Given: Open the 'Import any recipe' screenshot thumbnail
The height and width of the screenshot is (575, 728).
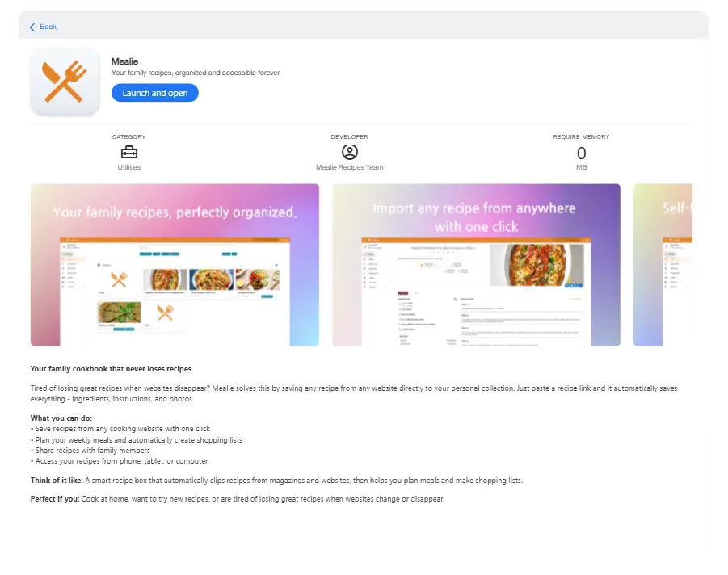Looking at the screenshot, I should click(477, 265).
